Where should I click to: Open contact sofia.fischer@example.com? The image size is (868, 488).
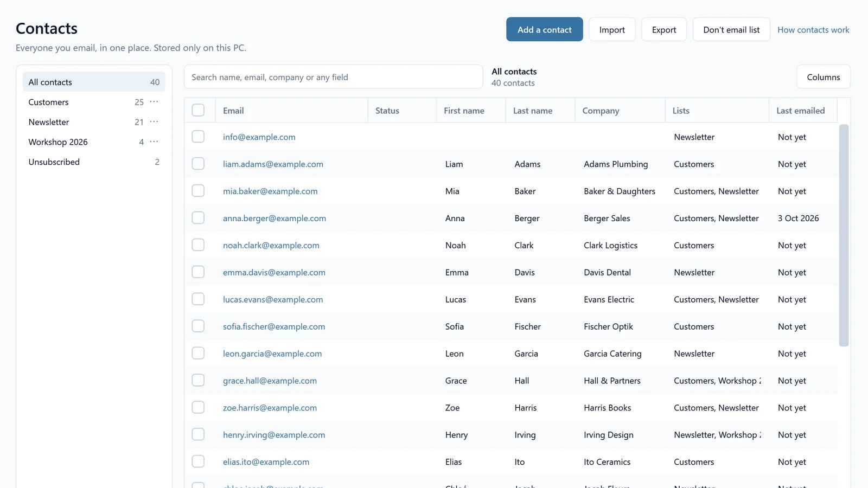274,326
